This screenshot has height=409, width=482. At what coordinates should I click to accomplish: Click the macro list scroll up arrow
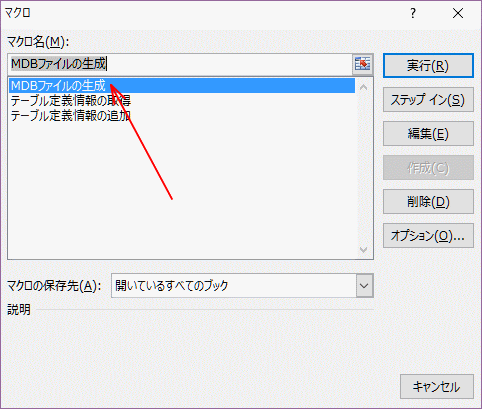364,88
